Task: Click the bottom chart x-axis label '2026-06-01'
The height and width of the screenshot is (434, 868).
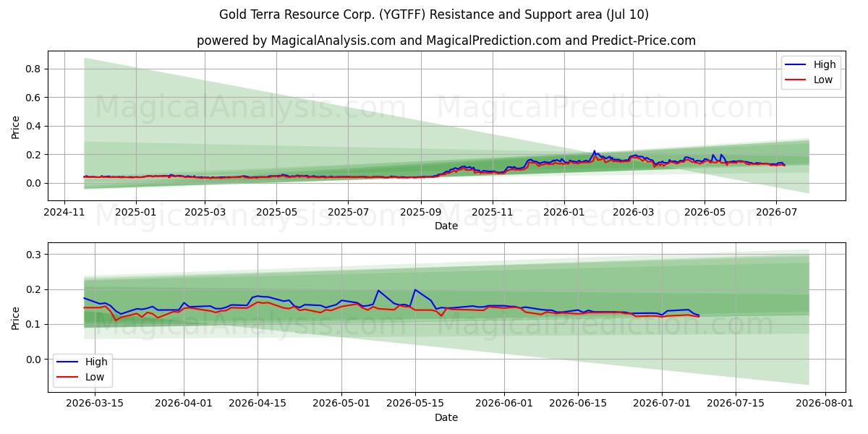Action: tap(504, 404)
